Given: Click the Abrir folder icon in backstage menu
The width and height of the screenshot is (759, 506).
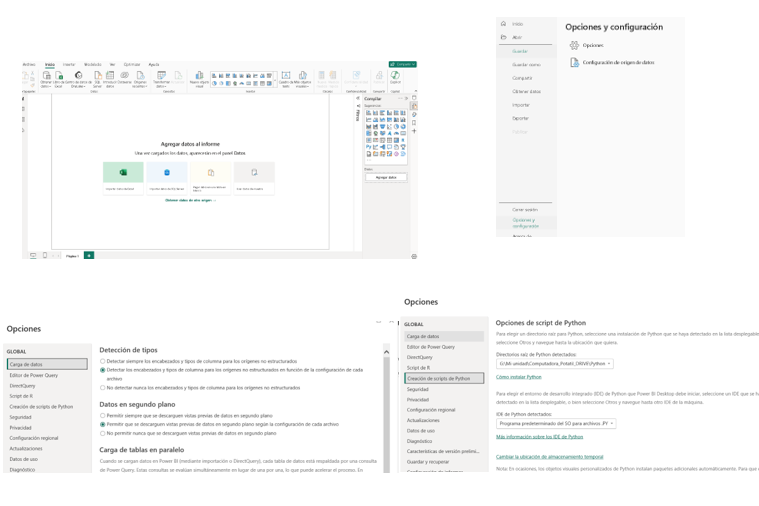Looking at the screenshot, I should (503, 37).
